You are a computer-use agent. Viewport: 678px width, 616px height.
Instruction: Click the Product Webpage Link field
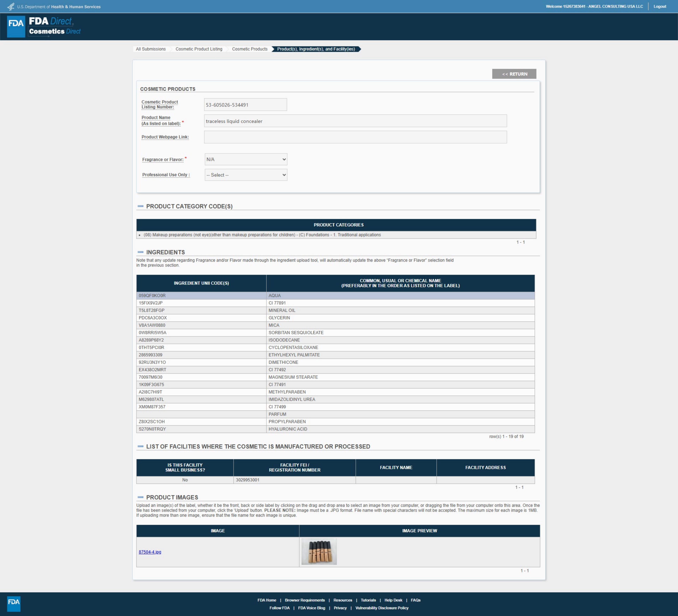355,137
